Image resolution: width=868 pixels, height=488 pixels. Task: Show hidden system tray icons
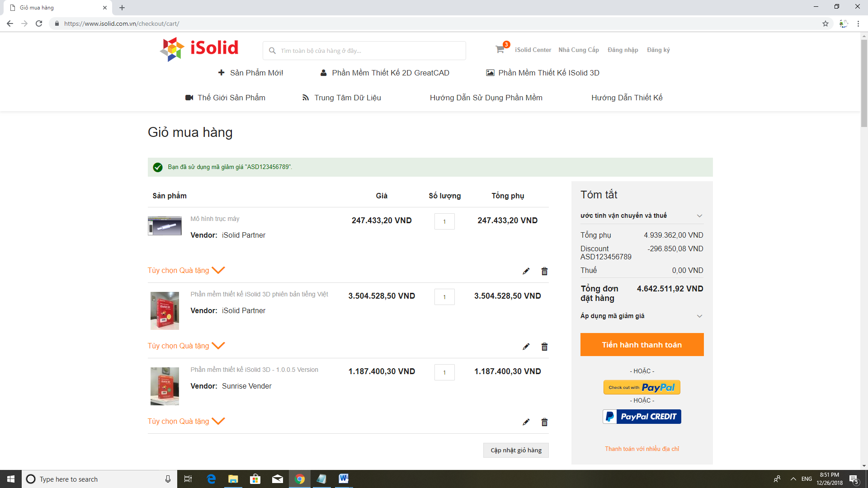793,479
